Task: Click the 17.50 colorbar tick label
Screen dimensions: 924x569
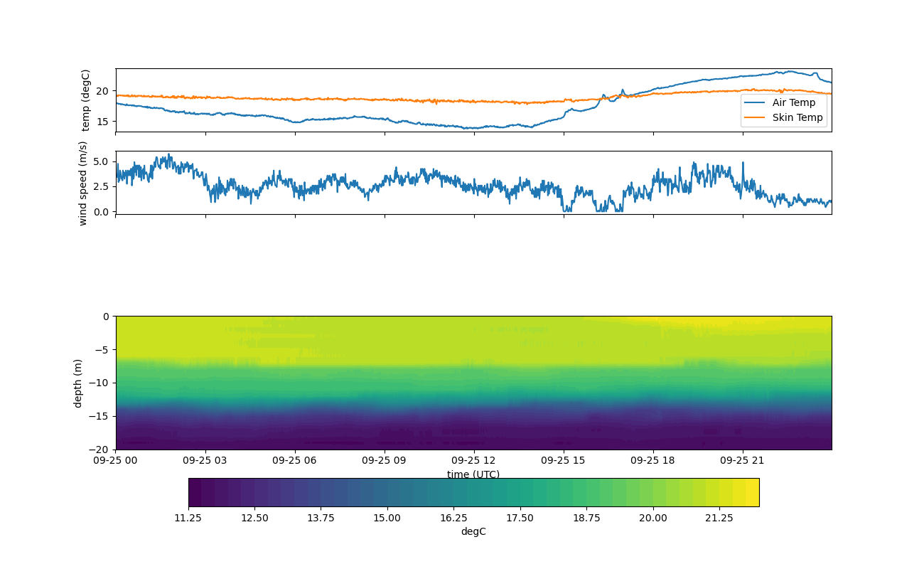Action: (520, 518)
